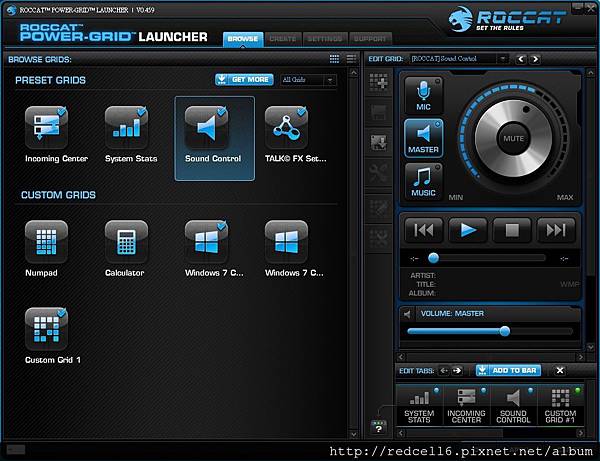Image resolution: width=600 pixels, height=461 pixels.
Task: Toggle the MUTE button on the dial
Action: coord(514,138)
